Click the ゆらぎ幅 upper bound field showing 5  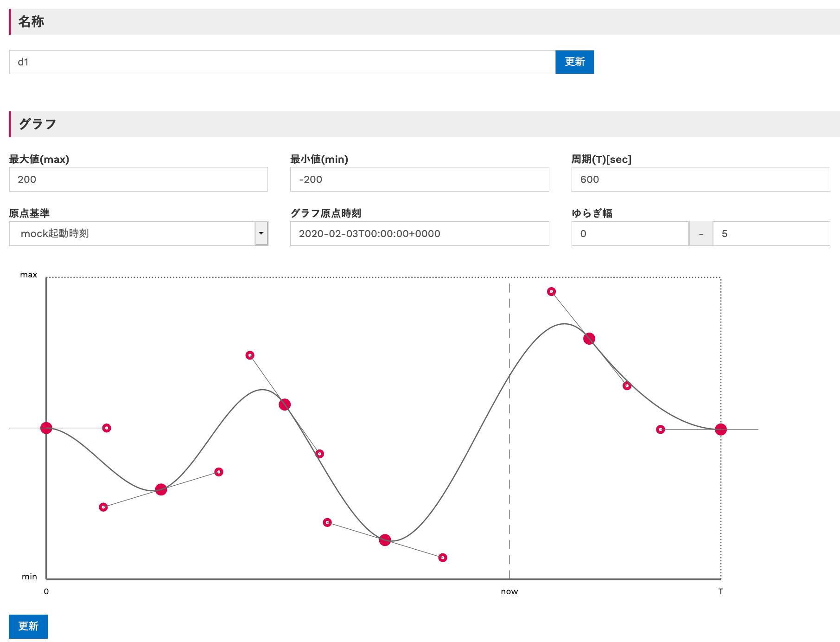point(770,234)
